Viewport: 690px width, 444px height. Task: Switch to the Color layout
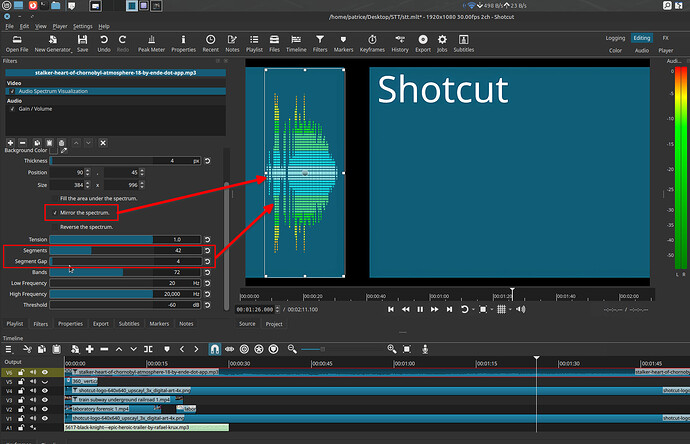click(x=615, y=50)
